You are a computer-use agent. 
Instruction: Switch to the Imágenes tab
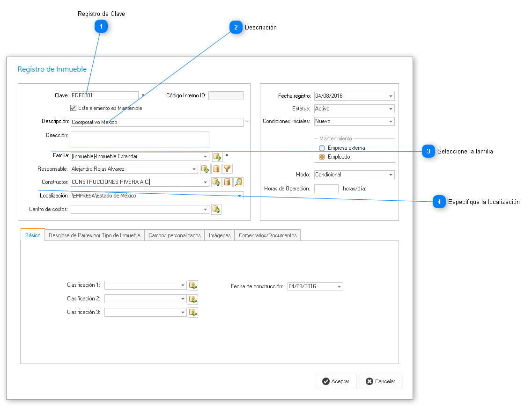tap(220, 235)
